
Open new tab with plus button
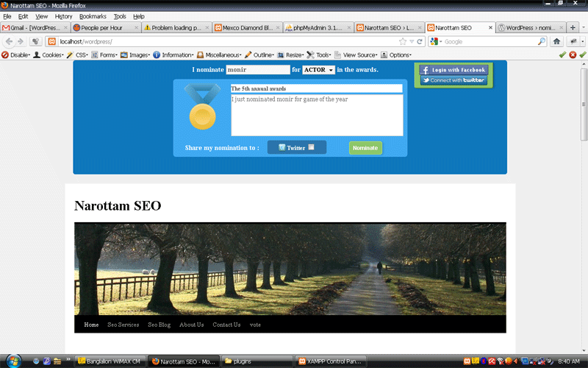point(573,28)
